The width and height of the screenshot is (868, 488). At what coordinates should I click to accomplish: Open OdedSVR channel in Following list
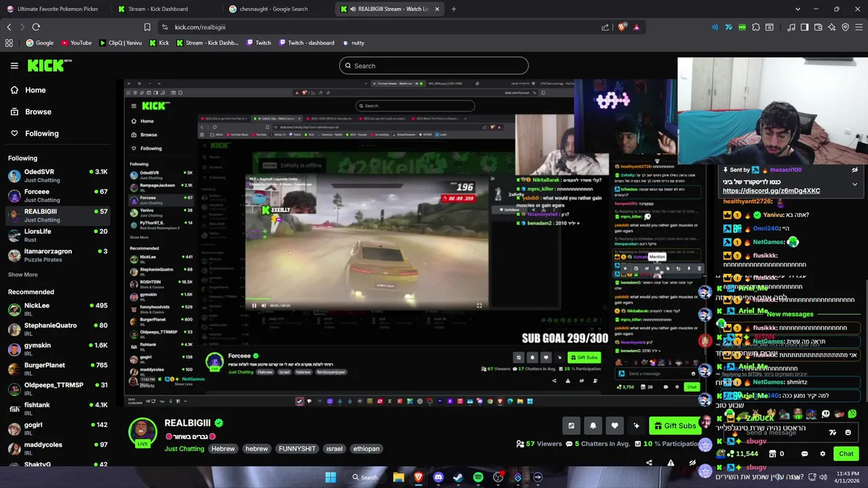coord(58,176)
